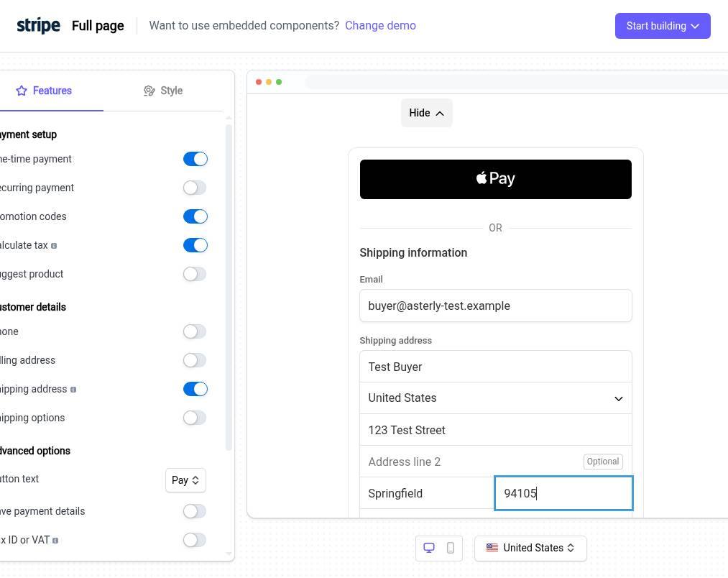
Task: Click the features panel scrollbar
Action: pos(229,287)
